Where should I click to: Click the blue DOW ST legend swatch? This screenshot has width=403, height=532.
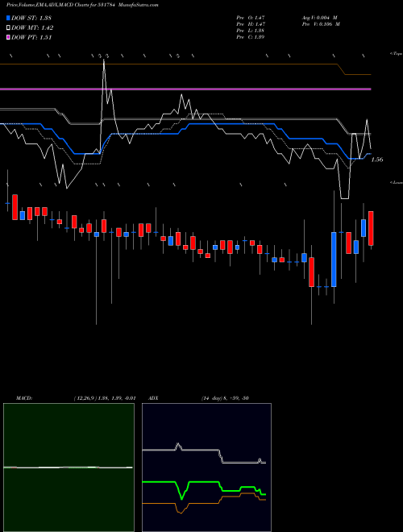coord(9,18)
